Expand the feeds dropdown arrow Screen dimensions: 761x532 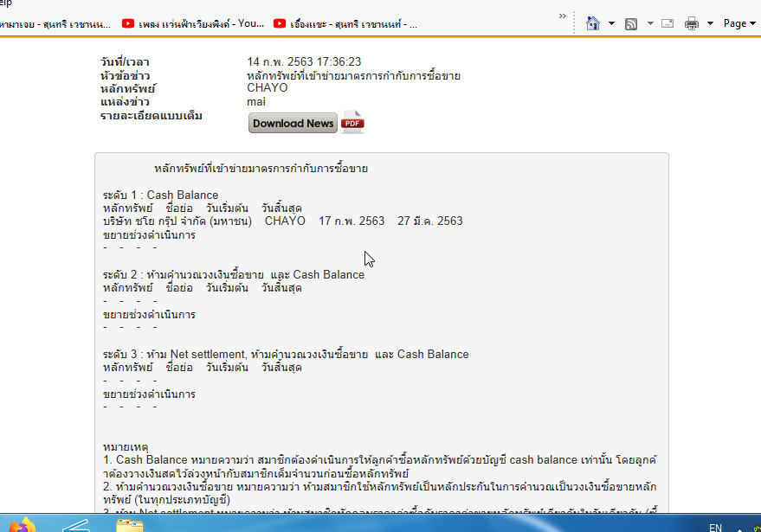coord(650,23)
